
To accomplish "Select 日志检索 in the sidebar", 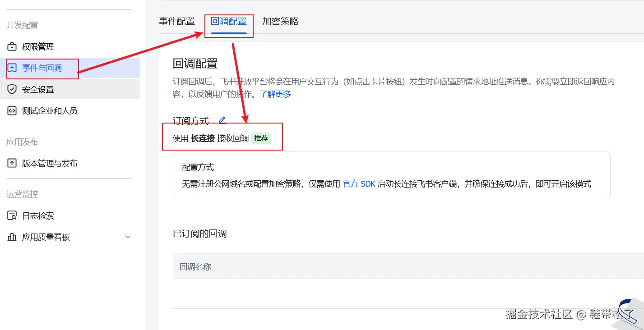I will pos(42,215).
